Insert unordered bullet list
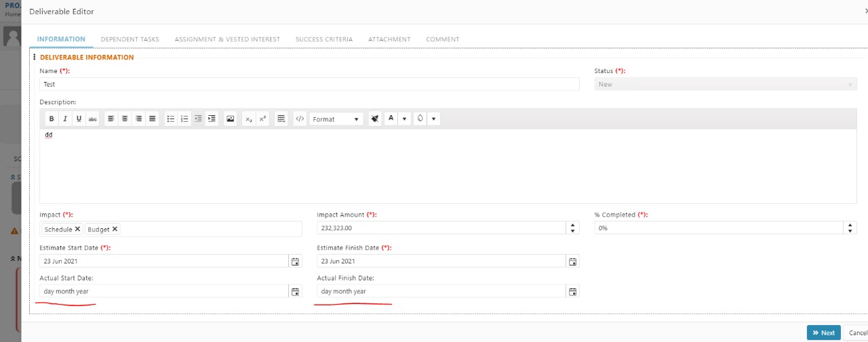868x342 pixels. point(171,119)
